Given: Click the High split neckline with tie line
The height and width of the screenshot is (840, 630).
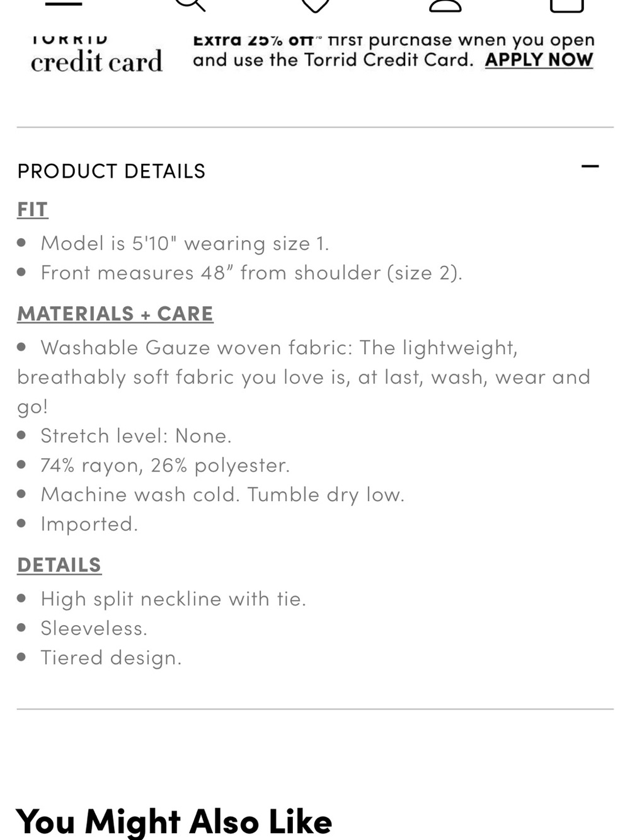Looking at the screenshot, I should [x=173, y=599].
